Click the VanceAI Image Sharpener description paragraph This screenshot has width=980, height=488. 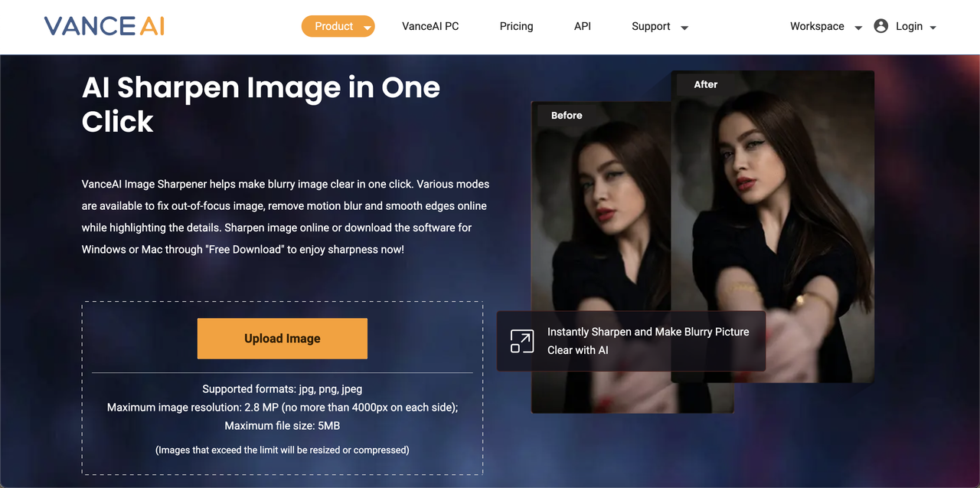tap(286, 217)
